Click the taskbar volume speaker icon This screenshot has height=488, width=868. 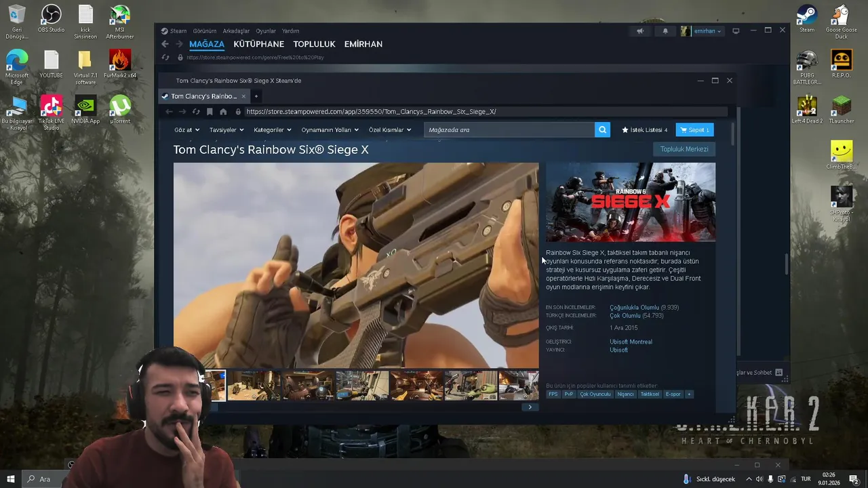759,479
